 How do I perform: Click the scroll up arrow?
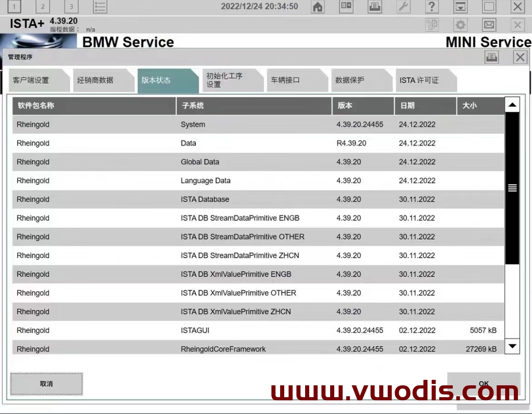coord(512,105)
